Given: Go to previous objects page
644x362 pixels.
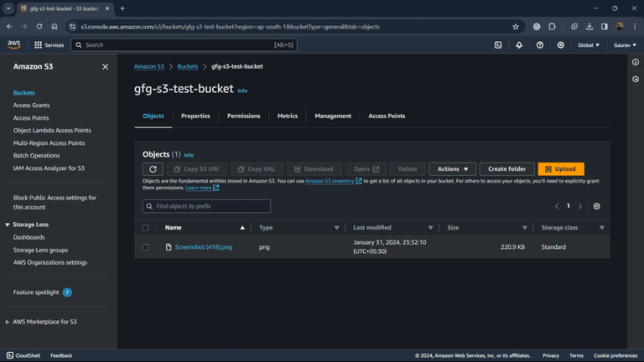Looking at the screenshot, I should pyautogui.click(x=557, y=206).
